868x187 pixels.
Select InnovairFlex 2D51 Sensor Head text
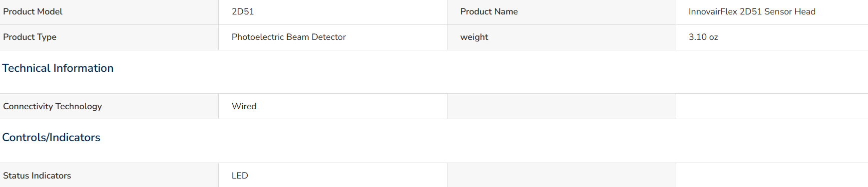click(x=752, y=11)
